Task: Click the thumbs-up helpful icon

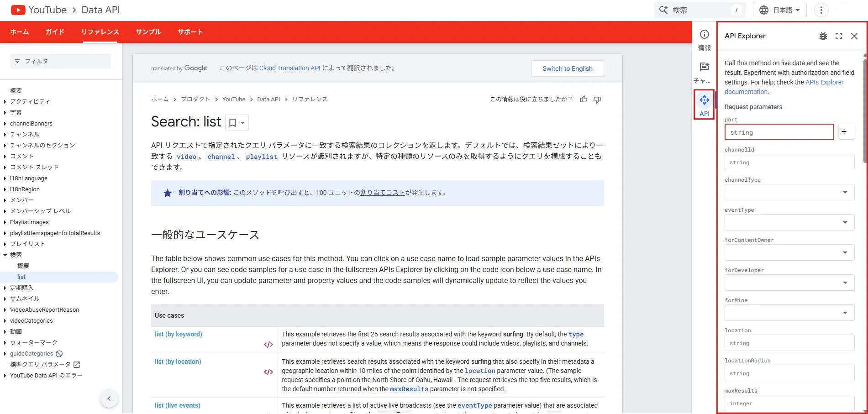Action: 584,99
